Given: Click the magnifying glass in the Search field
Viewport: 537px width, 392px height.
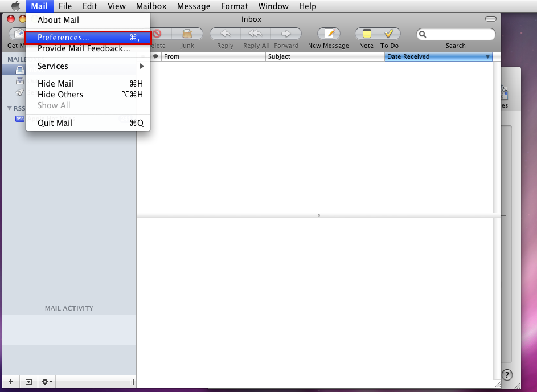Looking at the screenshot, I should click(423, 34).
